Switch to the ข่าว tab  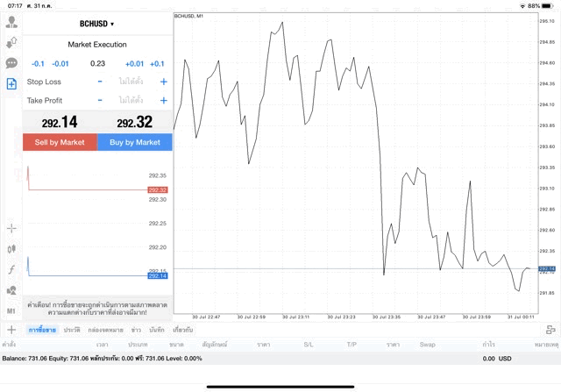pos(137,330)
